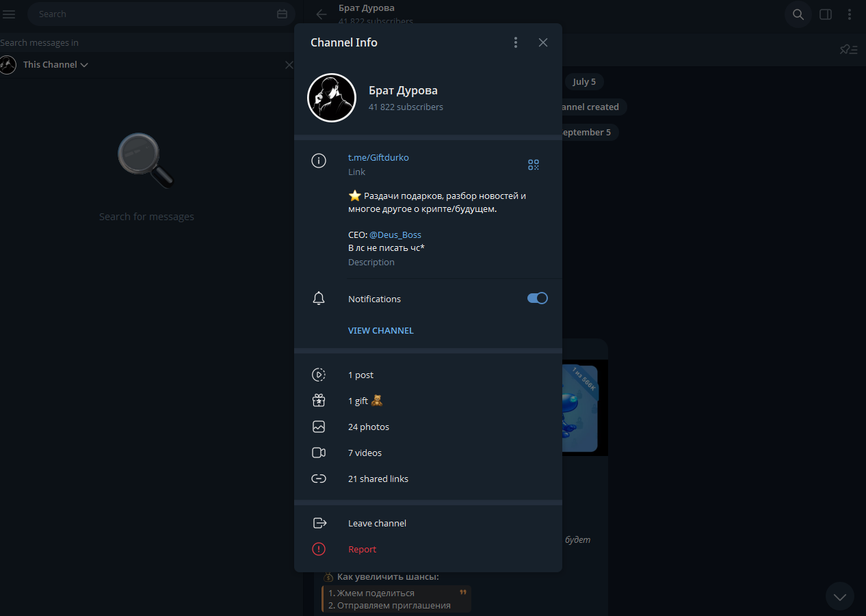Open the t.me/Giftdurko channel link
This screenshot has width=866, height=616.
point(378,157)
